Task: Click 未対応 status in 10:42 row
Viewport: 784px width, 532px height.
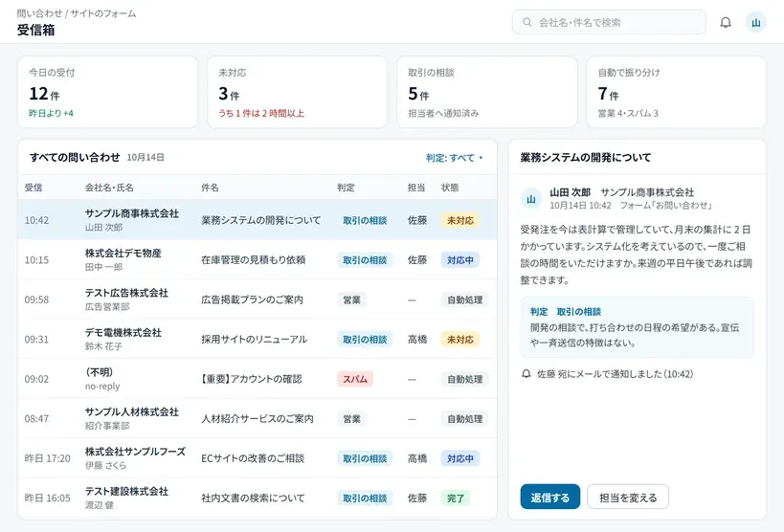Action: coord(460,220)
